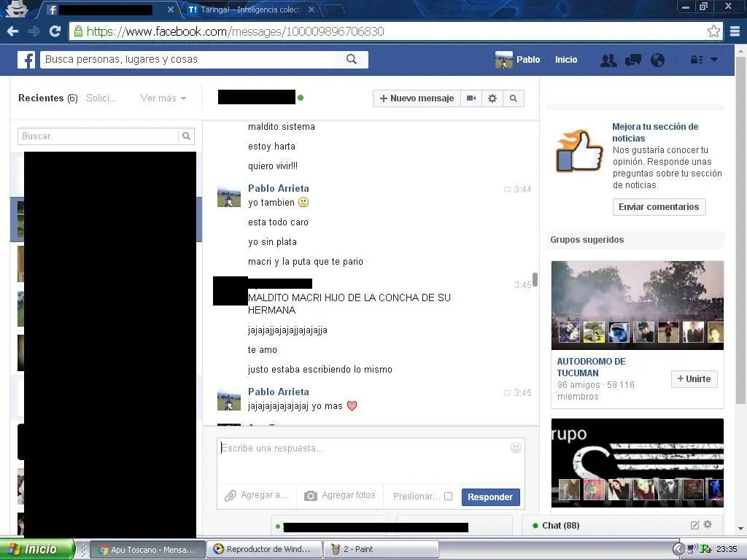
Task: Open Mejora tu sección de noticias link
Action: click(655, 133)
